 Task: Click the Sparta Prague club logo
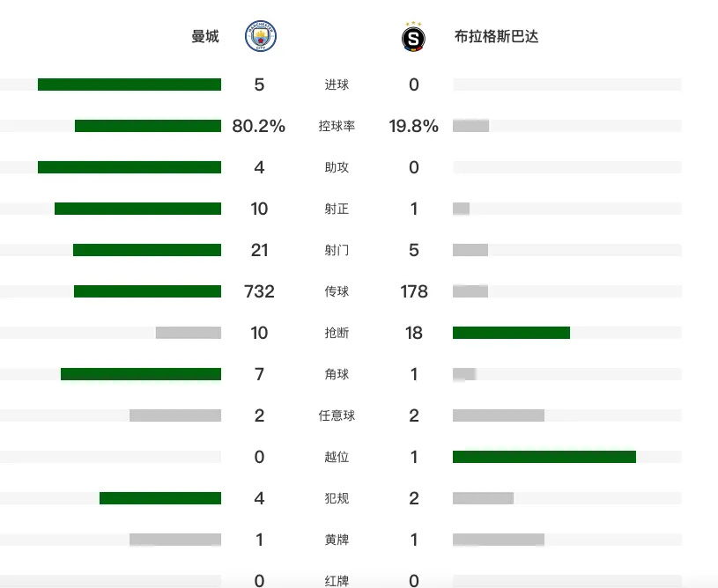413,37
